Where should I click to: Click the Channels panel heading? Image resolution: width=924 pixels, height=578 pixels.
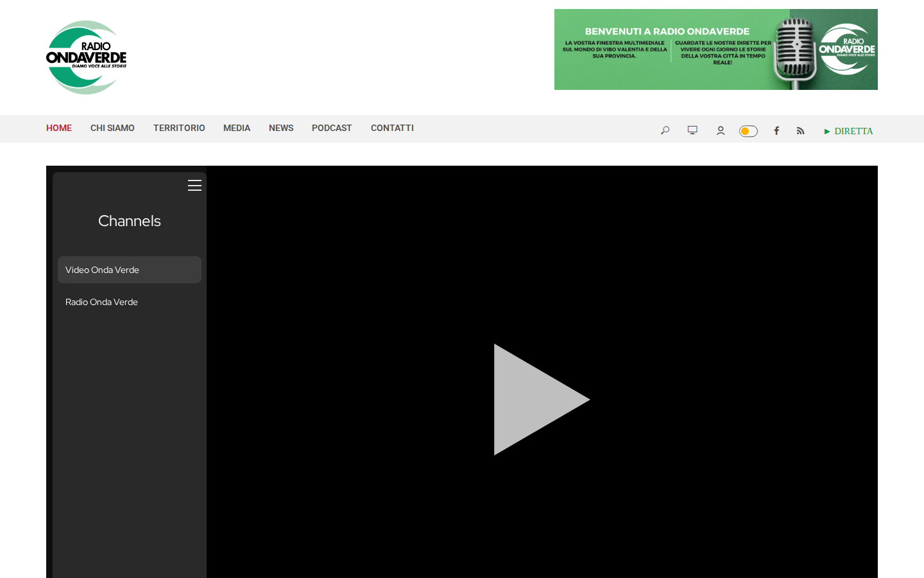(130, 221)
